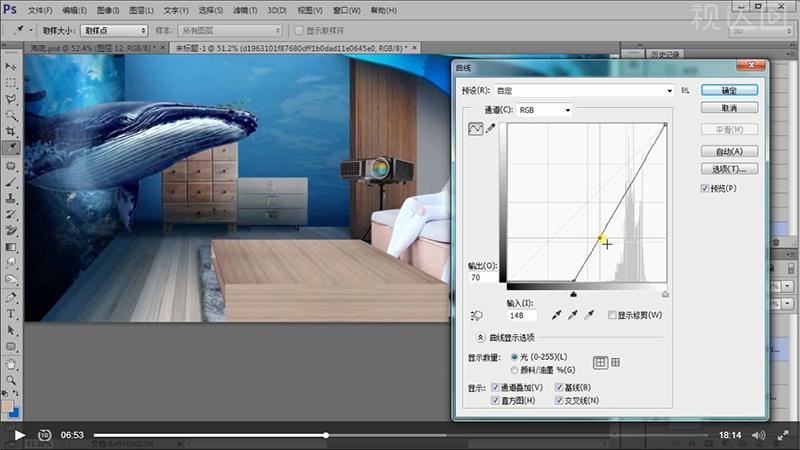The image size is (800, 450).
Task: Choose draw-curve pencil mode icon
Action: (491, 129)
